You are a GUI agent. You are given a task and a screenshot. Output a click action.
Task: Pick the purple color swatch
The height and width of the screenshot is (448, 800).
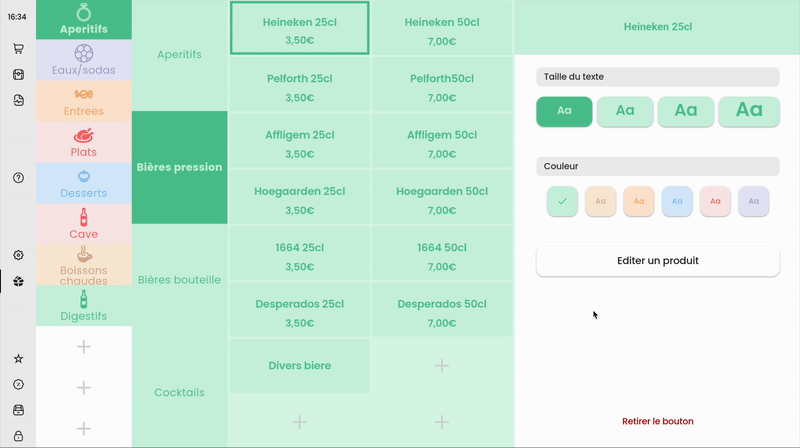tap(753, 201)
